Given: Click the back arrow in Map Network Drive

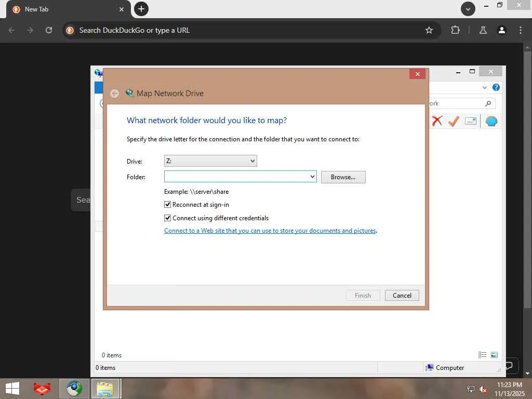Looking at the screenshot, I should click(115, 94).
